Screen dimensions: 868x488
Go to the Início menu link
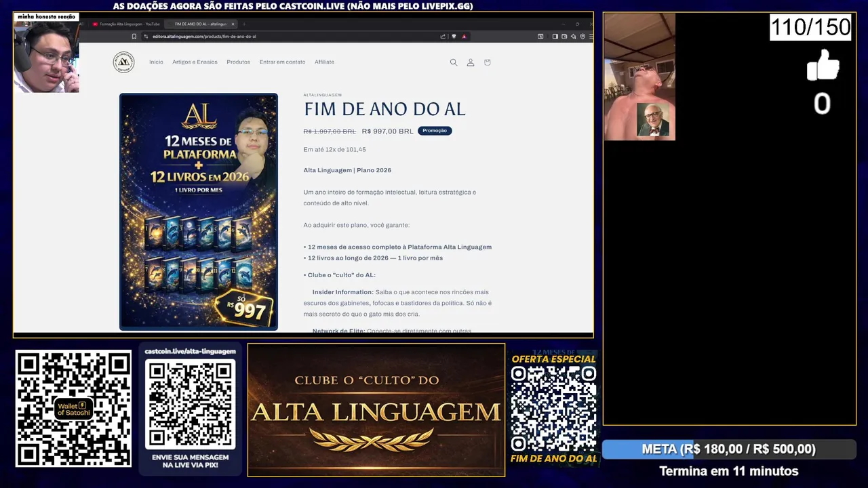pyautogui.click(x=156, y=62)
